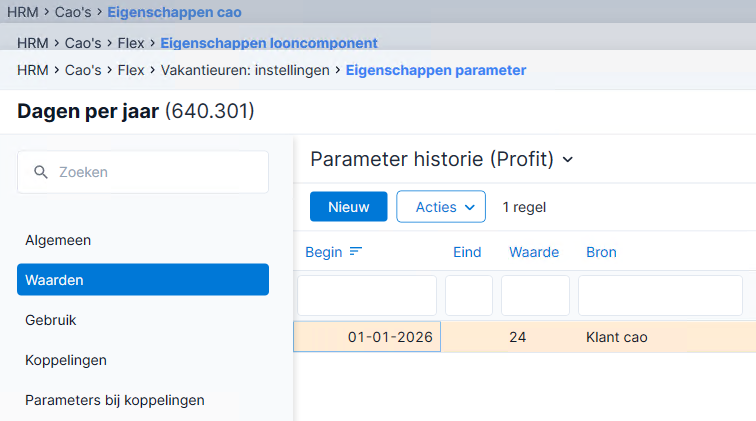The height and width of the screenshot is (421, 756).
Task: Click the Waarde column filter field
Action: pyautogui.click(x=535, y=296)
